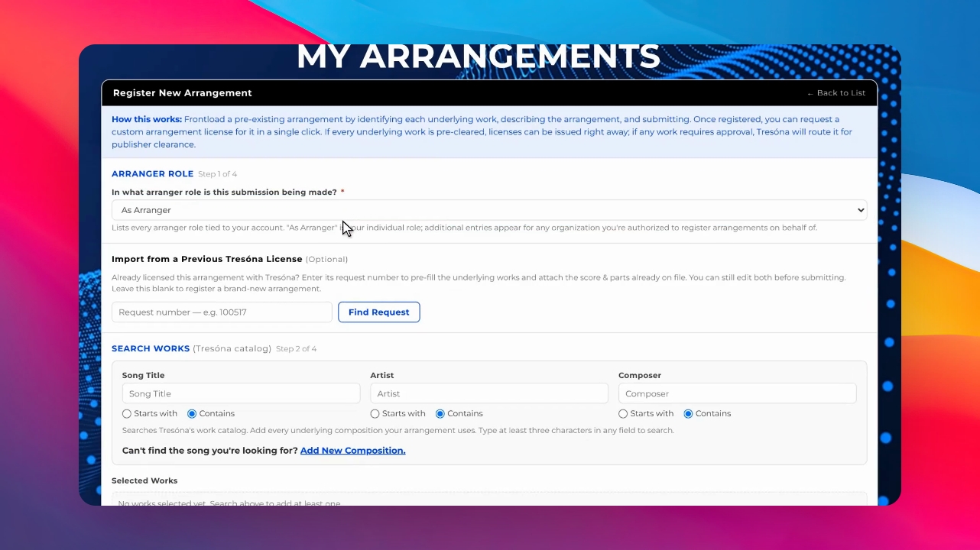Click the 'Step 2 of 4' label
Screen dimensions: 980x550
(296, 349)
